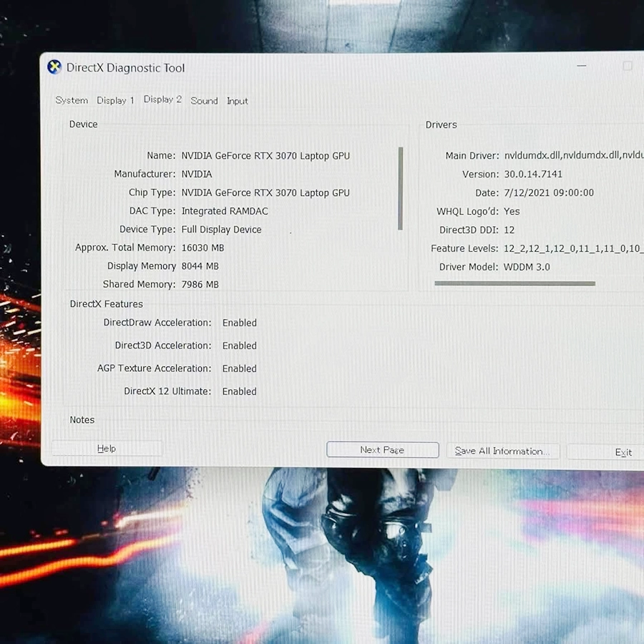Maximize the DirectX Diagnostic Tool window
Viewport: 644px width, 644px height.
click(x=628, y=66)
